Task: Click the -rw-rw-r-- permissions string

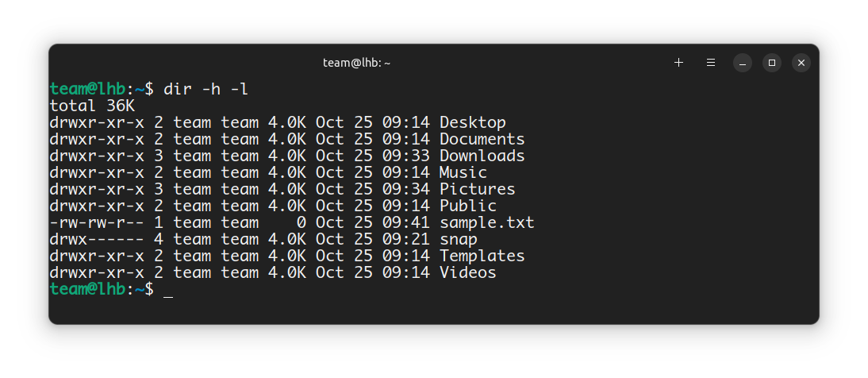Action: click(x=96, y=222)
